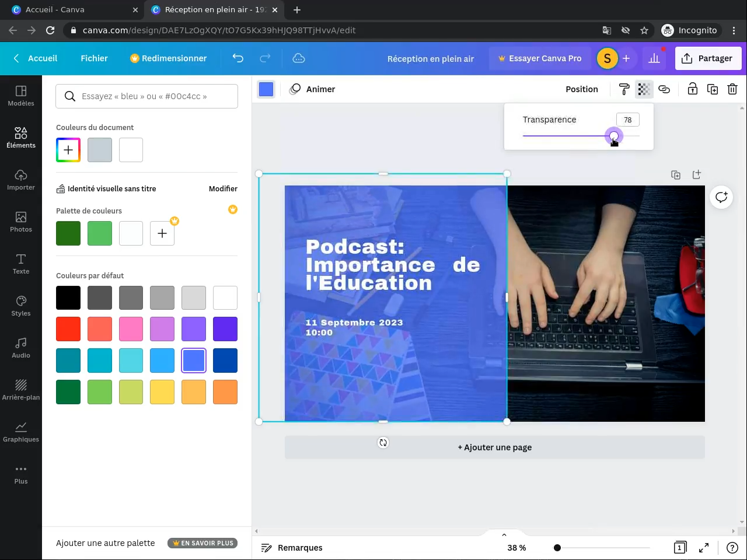Click the duplicate page icon above canvas
The height and width of the screenshot is (560, 747).
coord(676,175)
